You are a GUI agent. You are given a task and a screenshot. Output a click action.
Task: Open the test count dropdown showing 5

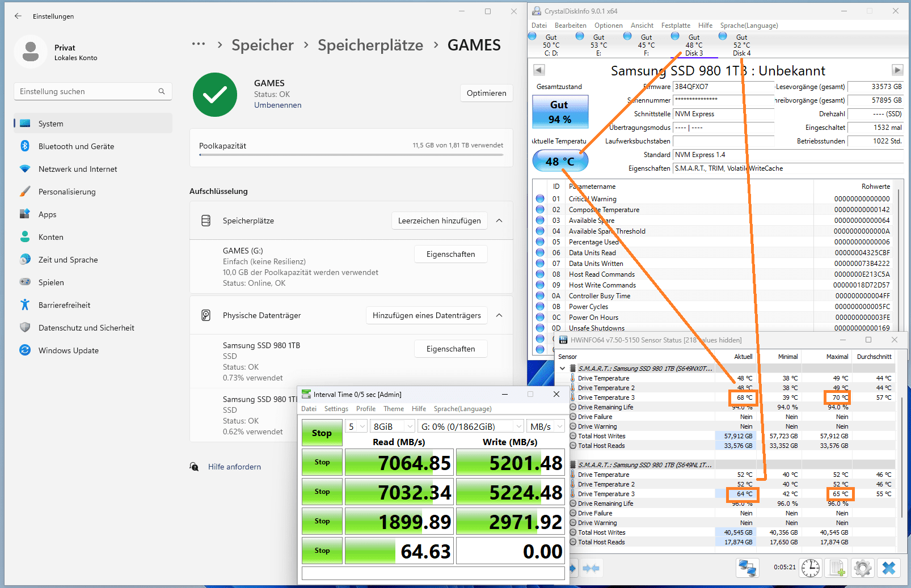tap(357, 426)
